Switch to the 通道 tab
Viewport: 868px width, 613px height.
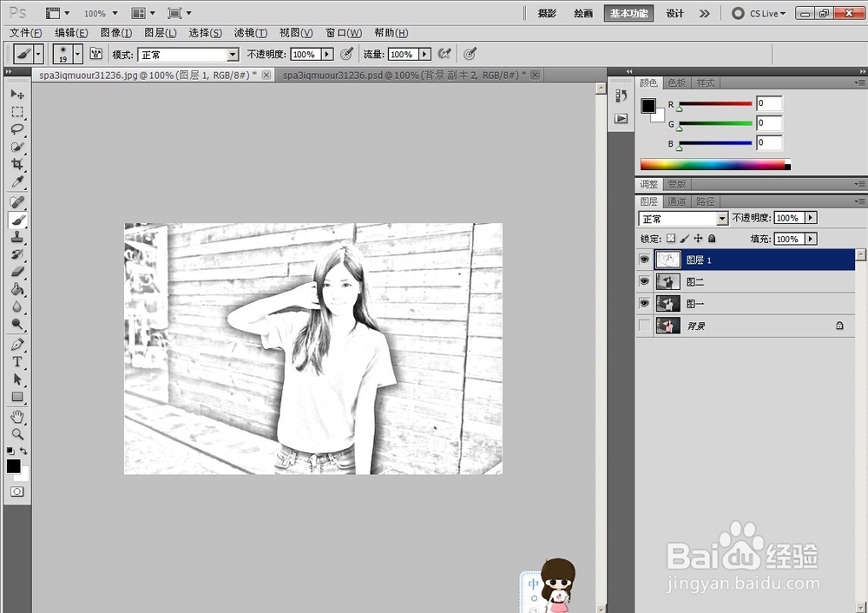(x=676, y=201)
